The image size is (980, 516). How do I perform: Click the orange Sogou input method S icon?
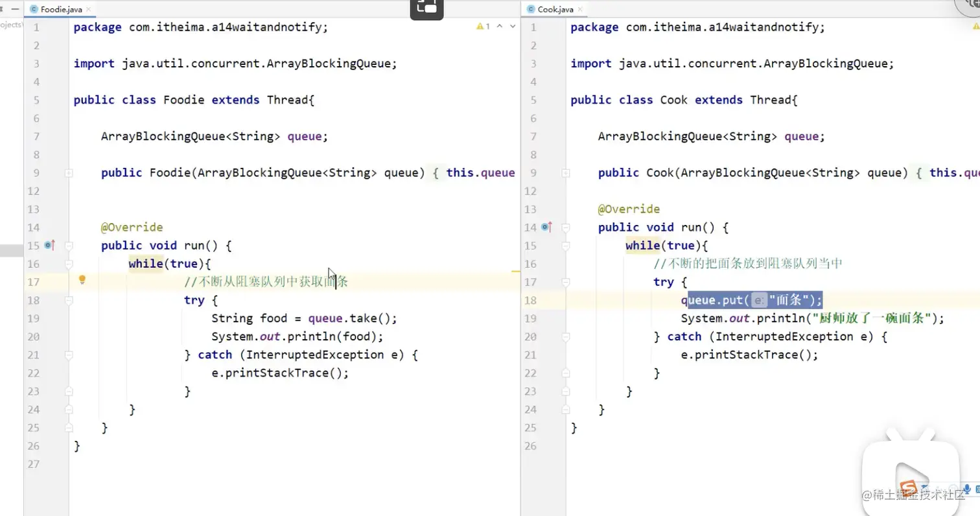[909, 489]
